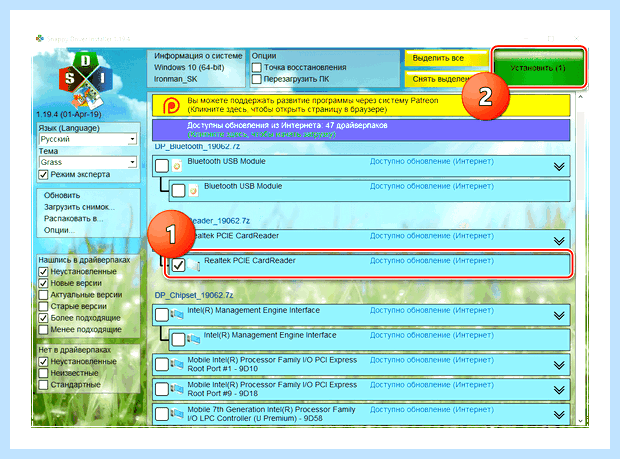
Task: Check the nested Intel Management Engine Interface row
Action: (x=178, y=340)
